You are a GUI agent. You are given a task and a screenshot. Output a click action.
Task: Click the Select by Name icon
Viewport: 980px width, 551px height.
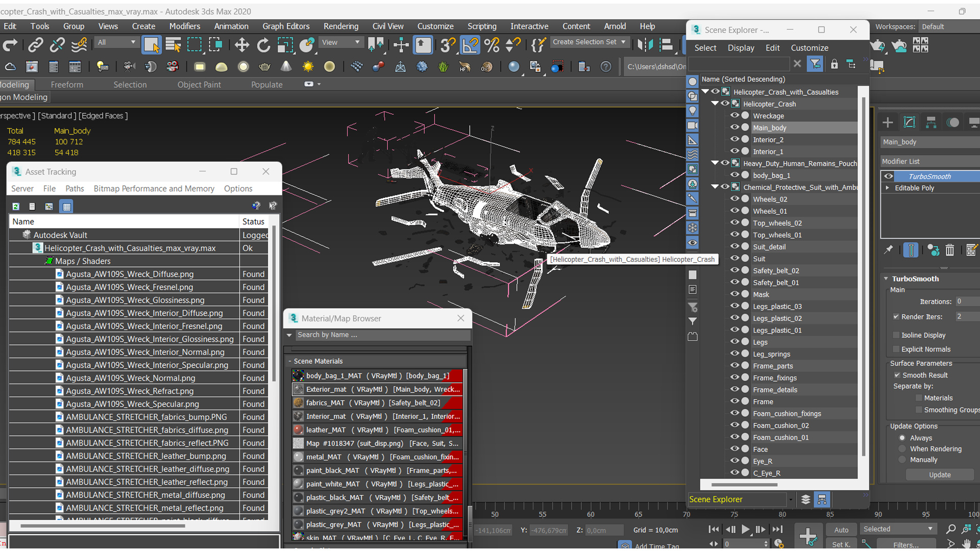(174, 45)
